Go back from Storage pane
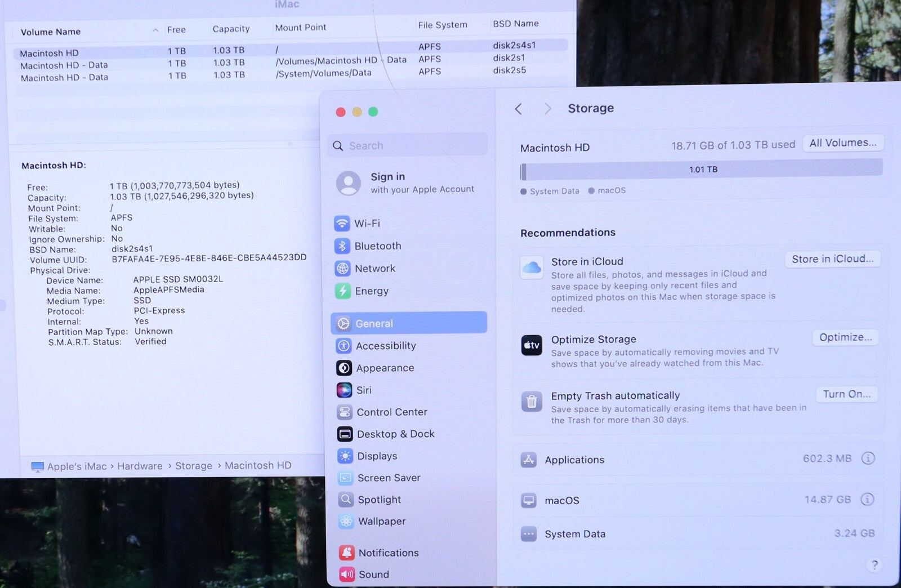901x588 pixels. tap(519, 109)
